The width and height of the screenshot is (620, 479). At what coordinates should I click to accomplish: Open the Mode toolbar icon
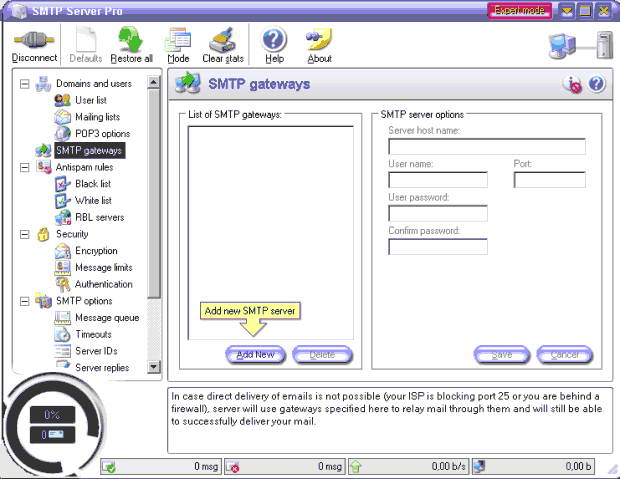[178, 40]
